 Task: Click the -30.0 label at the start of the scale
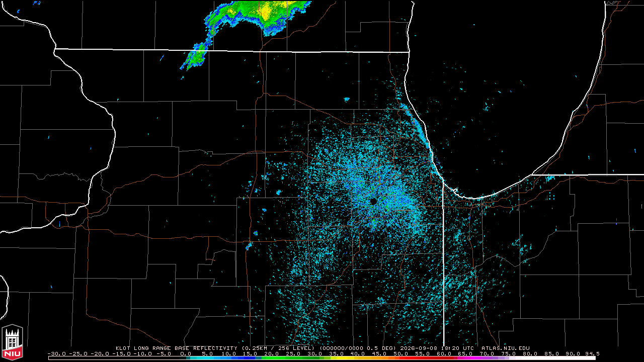[57, 353]
